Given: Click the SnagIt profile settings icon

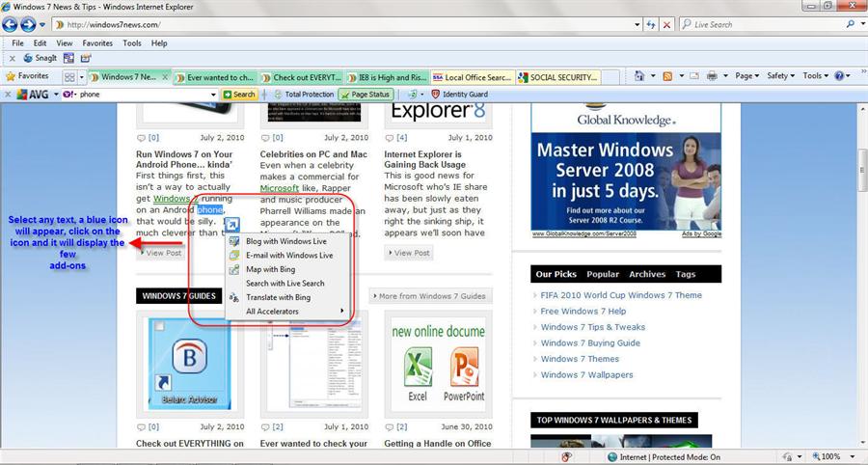Looking at the screenshot, I should pos(86,58).
